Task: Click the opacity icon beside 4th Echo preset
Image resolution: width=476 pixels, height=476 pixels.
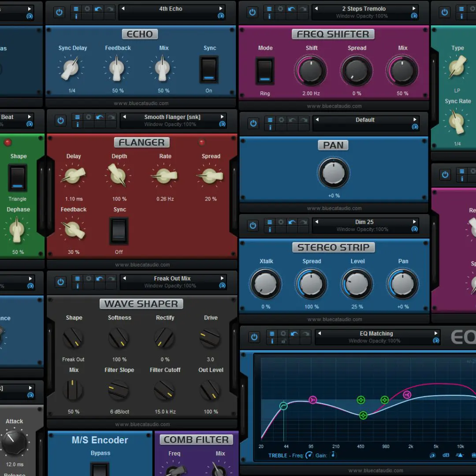Action: (x=221, y=16)
